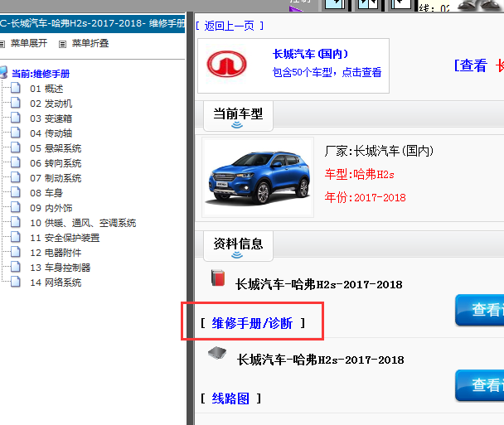Go back via 返回上一页 link
This screenshot has height=425, width=504.
pos(230,26)
